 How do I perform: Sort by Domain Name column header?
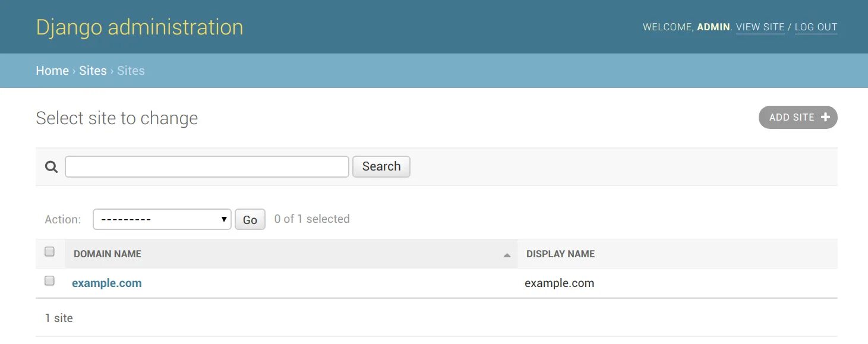[108, 254]
